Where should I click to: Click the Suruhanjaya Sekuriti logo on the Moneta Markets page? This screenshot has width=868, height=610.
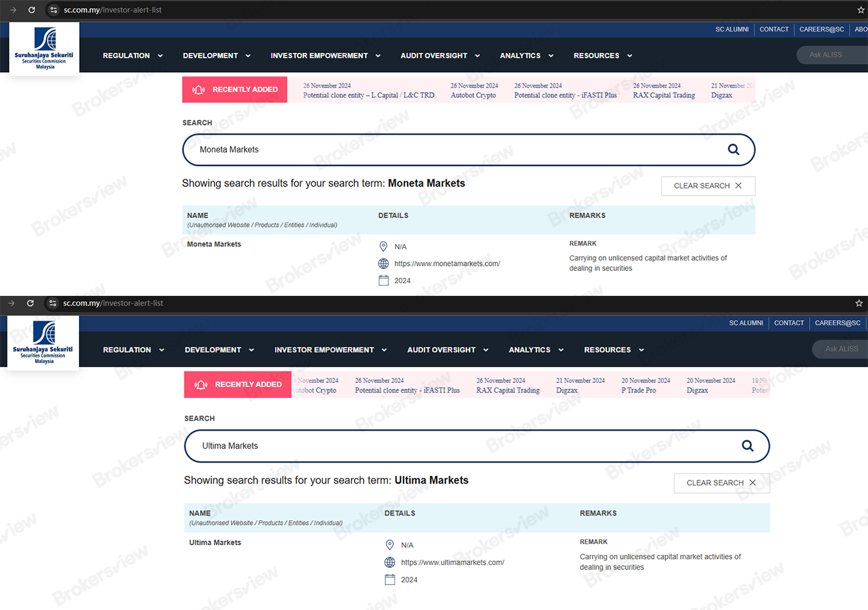click(44, 48)
